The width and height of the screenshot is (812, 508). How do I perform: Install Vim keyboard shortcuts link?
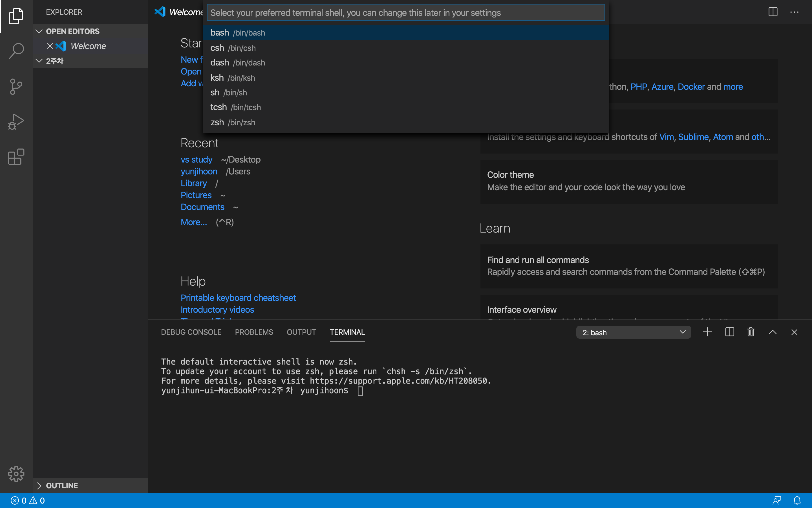[667, 137]
